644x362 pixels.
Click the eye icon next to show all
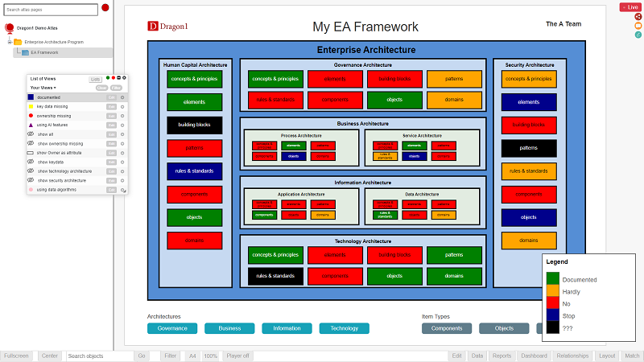(31, 134)
